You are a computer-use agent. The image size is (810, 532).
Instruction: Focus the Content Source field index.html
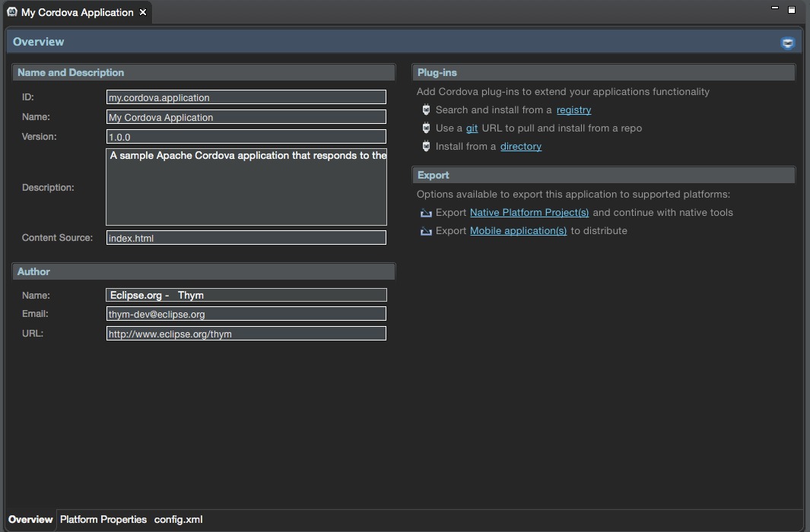tap(246, 237)
